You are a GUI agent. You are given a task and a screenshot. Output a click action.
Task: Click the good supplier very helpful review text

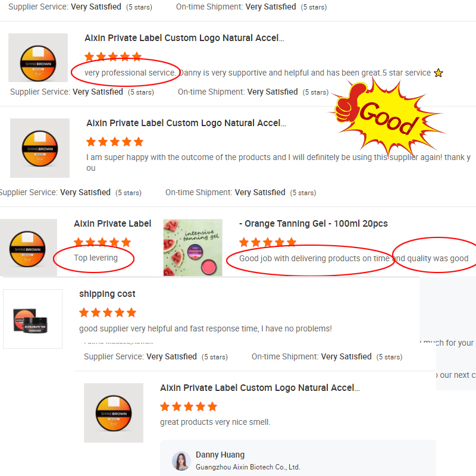click(x=205, y=328)
